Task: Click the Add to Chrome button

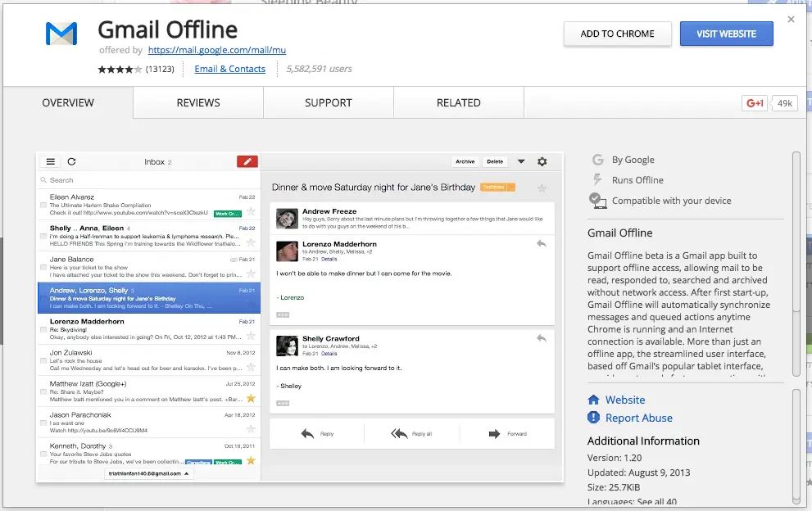Action: coord(617,34)
